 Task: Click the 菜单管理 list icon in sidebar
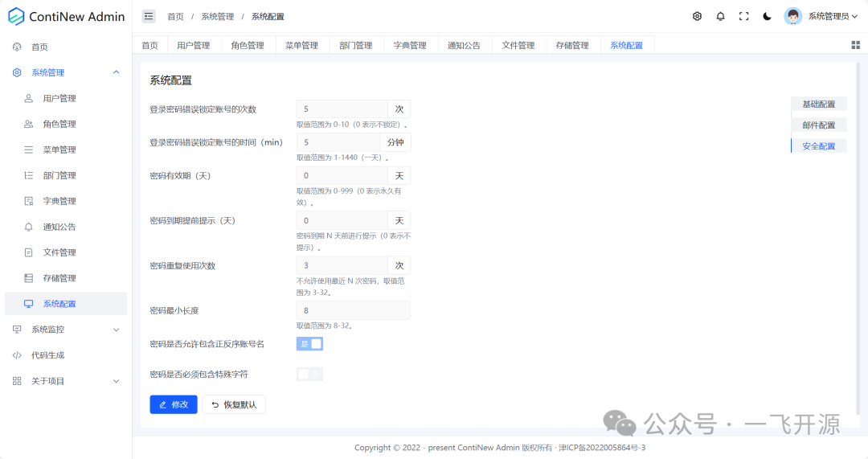click(x=29, y=150)
